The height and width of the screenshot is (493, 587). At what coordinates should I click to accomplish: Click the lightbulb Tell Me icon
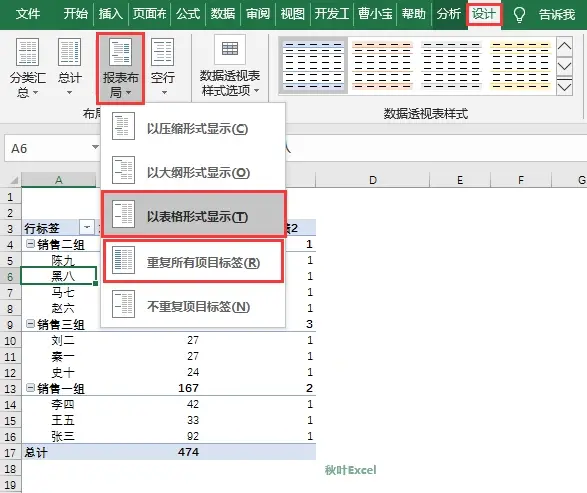[519, 14]
